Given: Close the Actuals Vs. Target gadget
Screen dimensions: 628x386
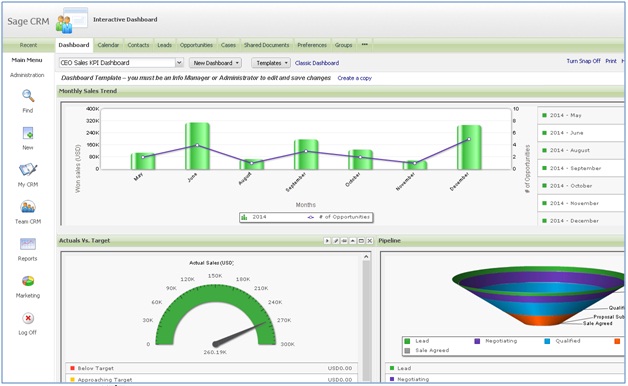Looking at the screenshot, I should click(x=370, y=241).
